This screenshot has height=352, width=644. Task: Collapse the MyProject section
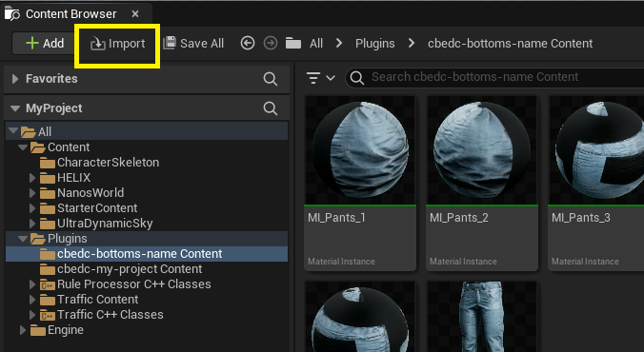pyautogui.click(x=15, y=108)
